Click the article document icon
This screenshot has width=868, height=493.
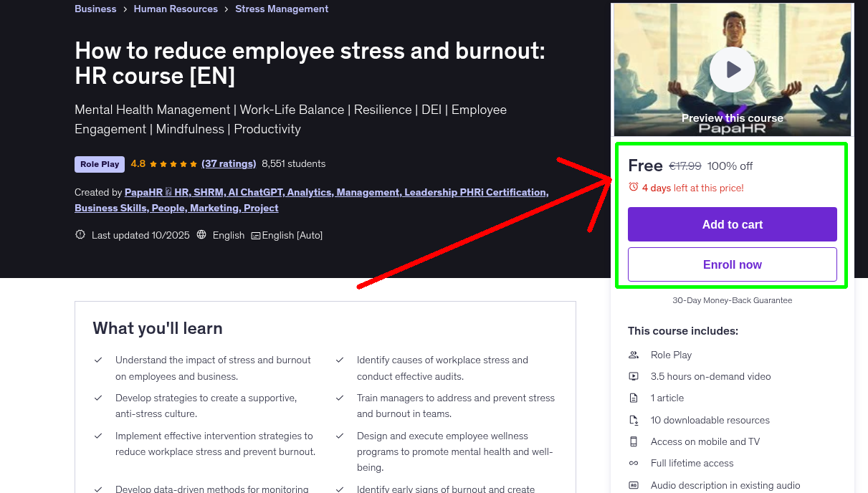pyautogui.click(x=634, y=398)
